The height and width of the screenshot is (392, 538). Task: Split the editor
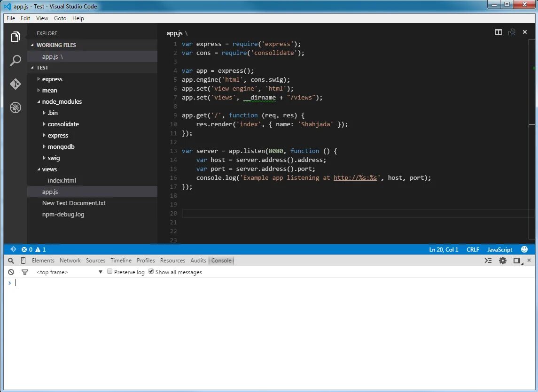pyautogui.click(x=498, y=32)
